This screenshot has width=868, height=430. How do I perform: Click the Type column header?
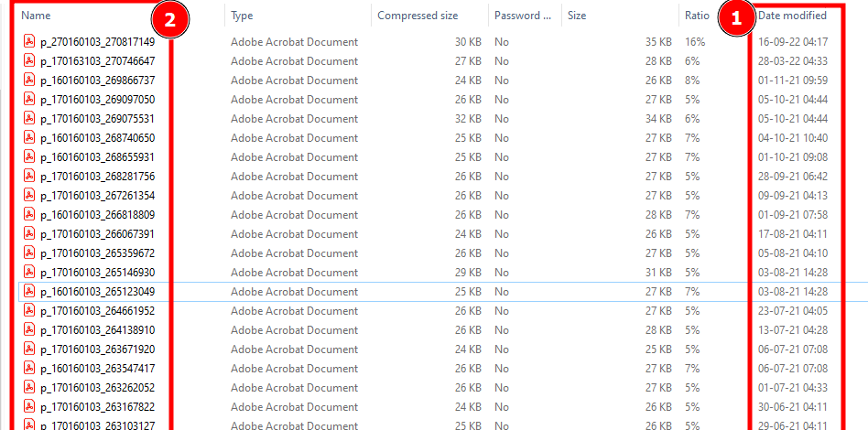click(x=242, y=16)
